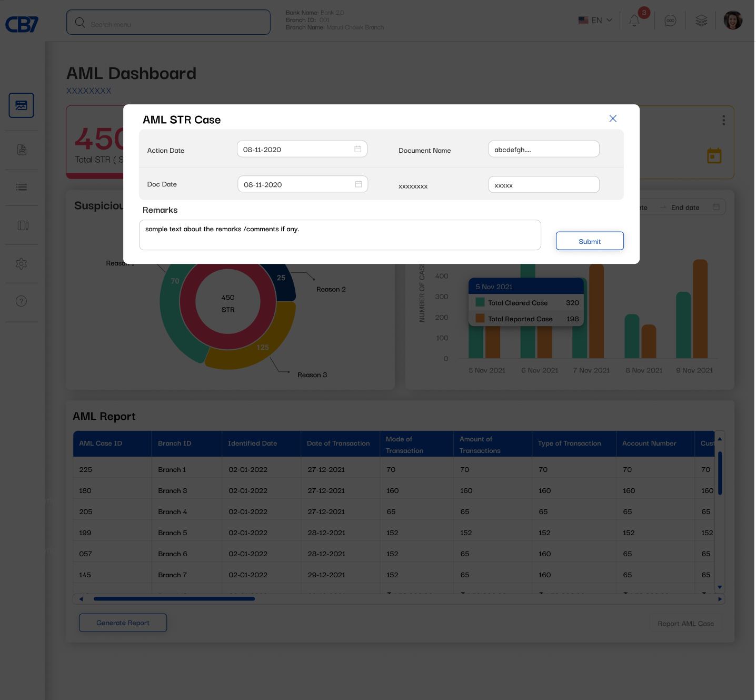Click the Search menu field
The image size is (756, 700).
pyautogui.click(x=168, y=22)
